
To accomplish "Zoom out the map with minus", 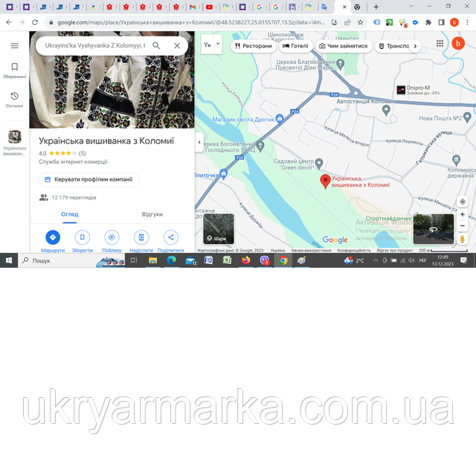I will point(463,225).
